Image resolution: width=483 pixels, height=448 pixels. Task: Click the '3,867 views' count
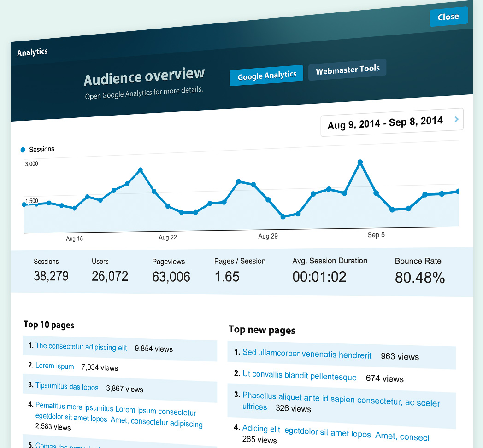pyautogui.click(x=124, y=389)
